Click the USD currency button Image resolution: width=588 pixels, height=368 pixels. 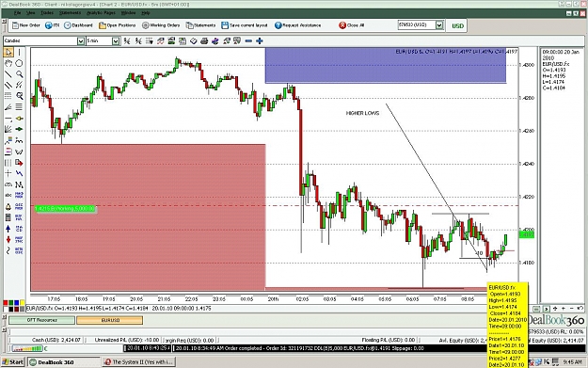457,26
